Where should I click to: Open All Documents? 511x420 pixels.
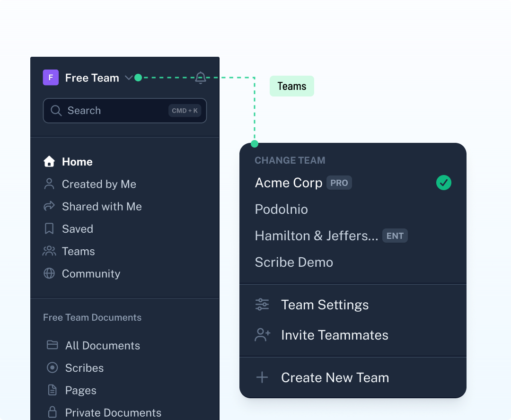pos(103,345)
